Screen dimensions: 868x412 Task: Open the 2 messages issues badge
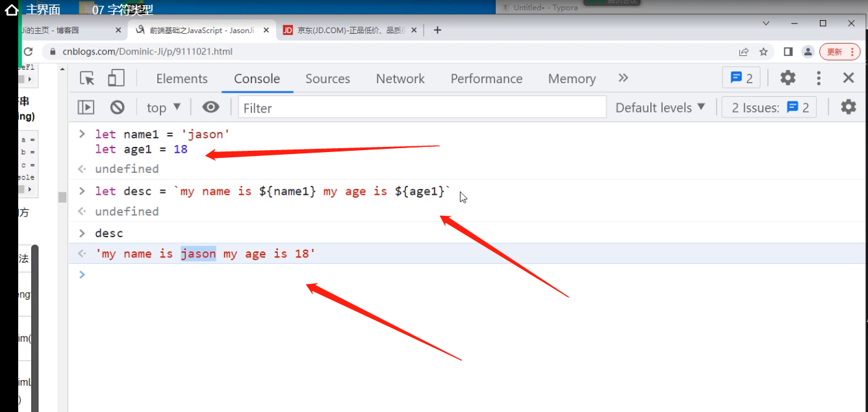tap(741, 78)
